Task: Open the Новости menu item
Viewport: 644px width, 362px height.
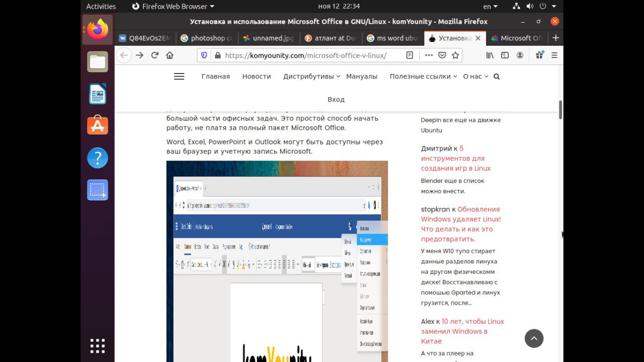Action: click(x=257, y=77)
